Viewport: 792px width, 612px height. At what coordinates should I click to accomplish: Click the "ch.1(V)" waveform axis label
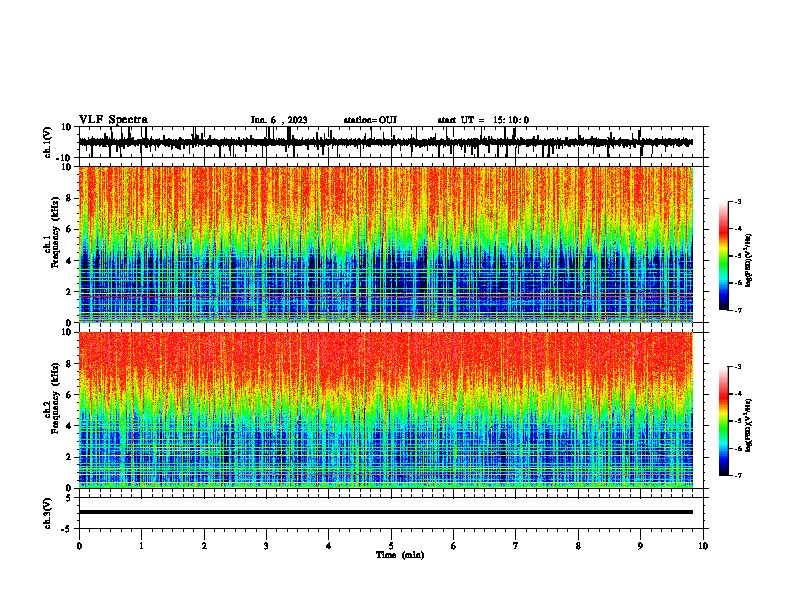[48, 142]
